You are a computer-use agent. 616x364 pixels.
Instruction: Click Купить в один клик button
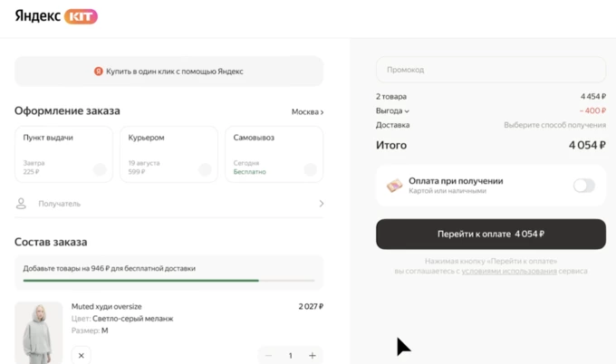tap(168, 72)
